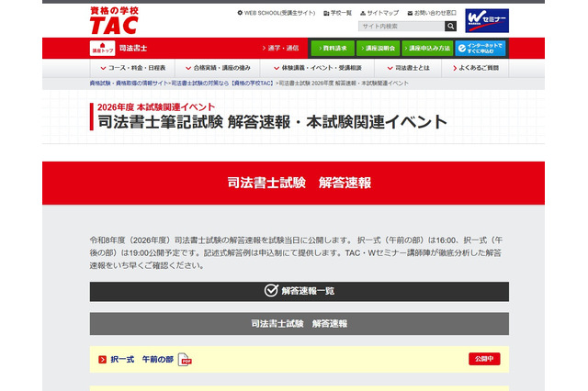Open the よくあるご質問 menu item

click(476, 68)
